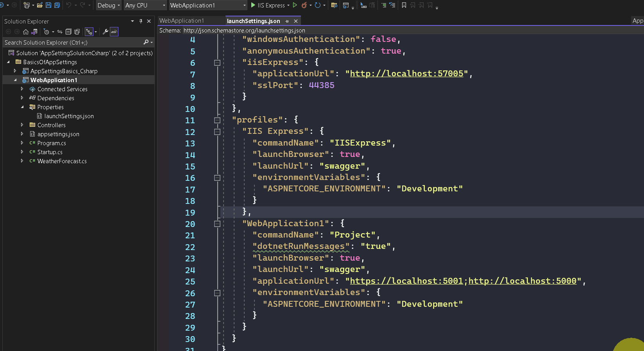The image size is (644, 351).
Task: Expand the Connected Services node
Action: coord(22,89)
